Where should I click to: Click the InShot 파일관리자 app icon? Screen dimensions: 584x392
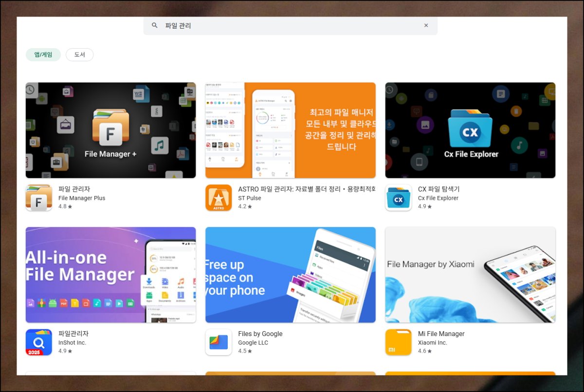[x=39, y=342]
